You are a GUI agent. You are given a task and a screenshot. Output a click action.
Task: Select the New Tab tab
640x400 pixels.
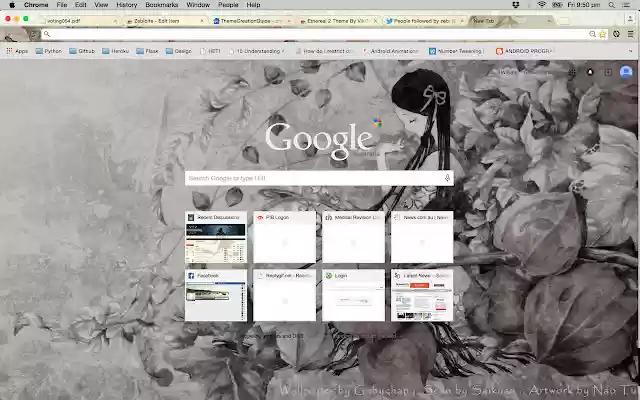pyautogui.click(x=510, y=21)
